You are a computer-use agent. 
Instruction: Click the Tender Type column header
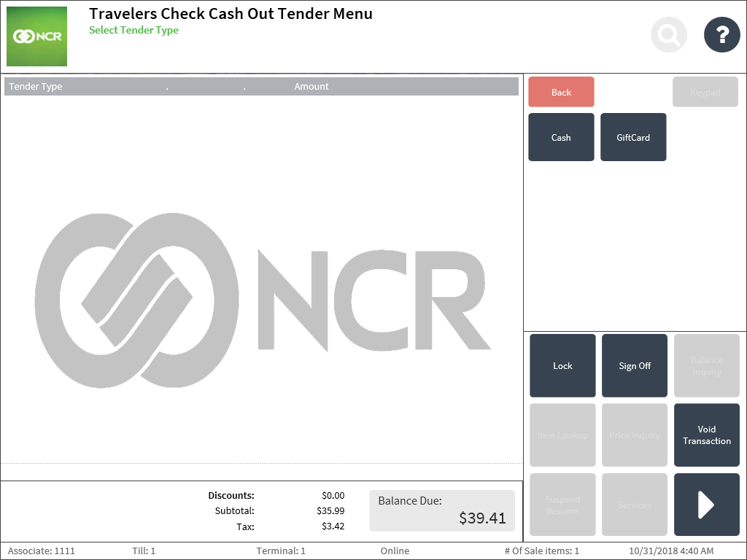coord(36,87)
